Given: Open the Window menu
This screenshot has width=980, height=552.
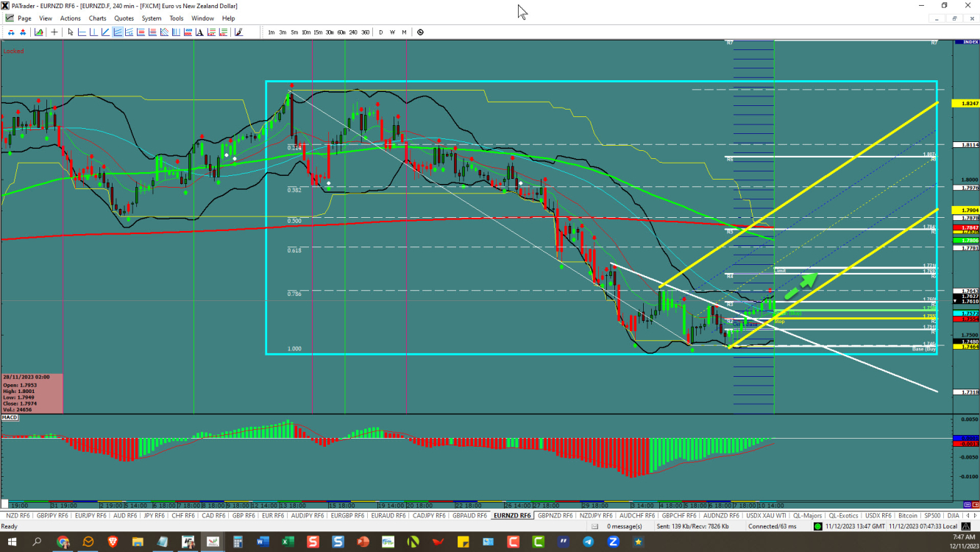Looking at the screenshot, I should [x=202, y=18].
